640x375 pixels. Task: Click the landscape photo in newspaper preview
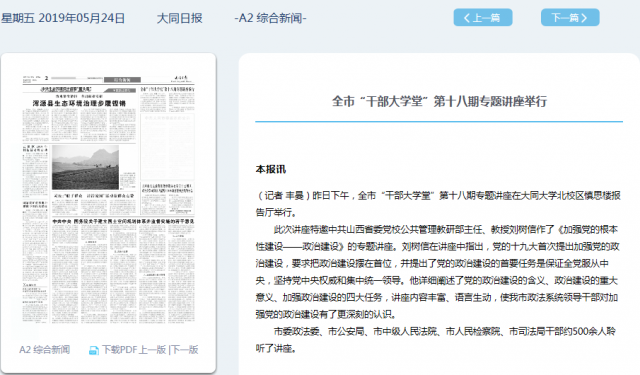[x=85, y=167]
